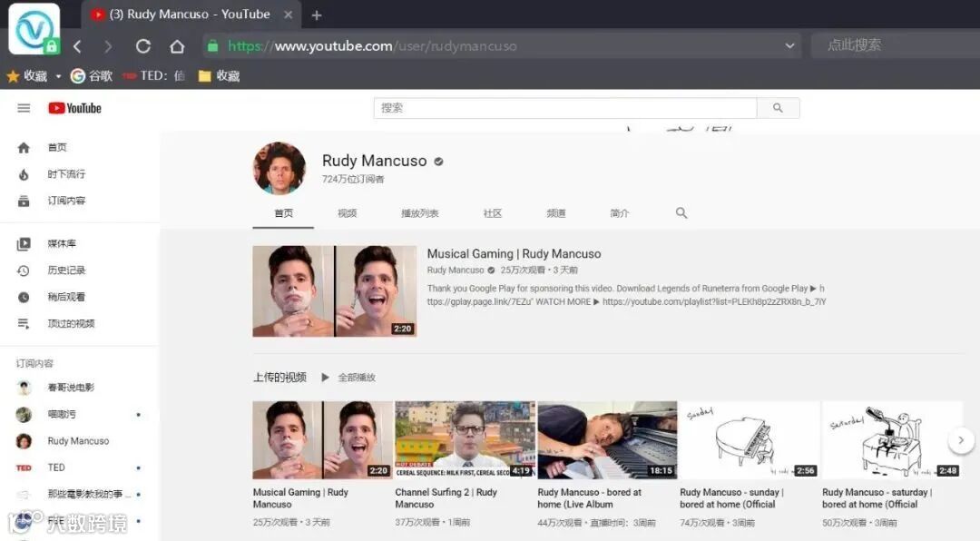The width and height of the screenshot is (980, 541).
Task: Open featured Musical Gaming | Rudy Mancuso title
Action: 514,254
